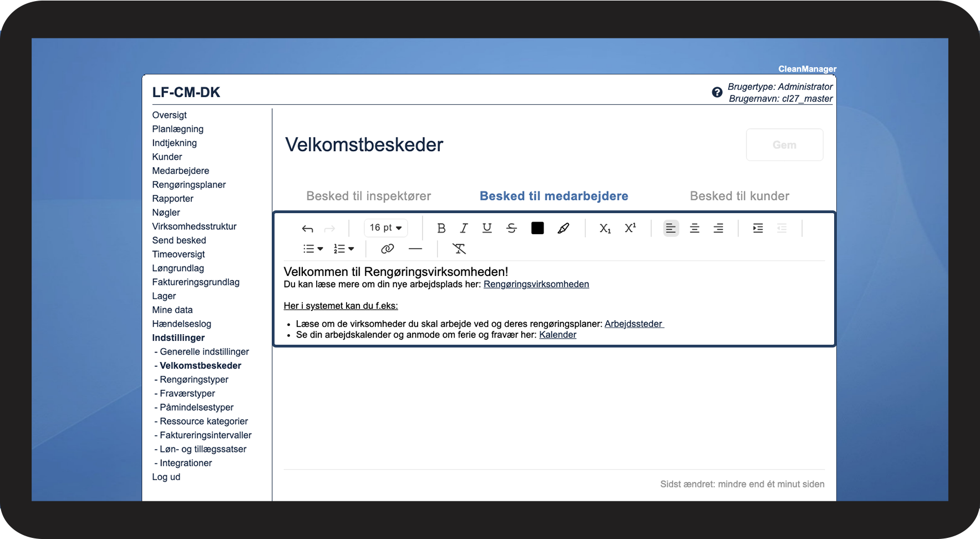Insert a horizontal line in the editor

coord(415,248)
